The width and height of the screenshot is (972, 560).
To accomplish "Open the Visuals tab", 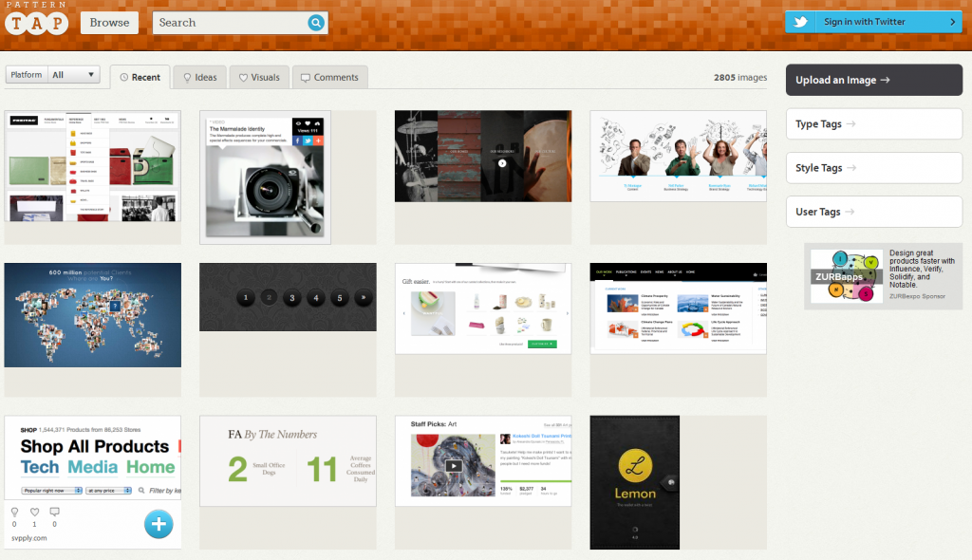I will point(259,78).
